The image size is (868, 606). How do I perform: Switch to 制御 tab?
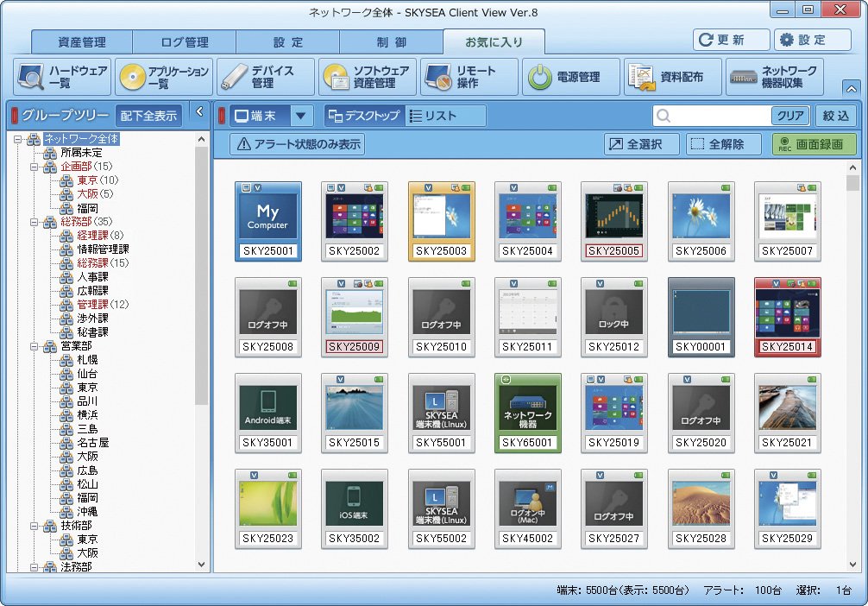coord(392,42)
